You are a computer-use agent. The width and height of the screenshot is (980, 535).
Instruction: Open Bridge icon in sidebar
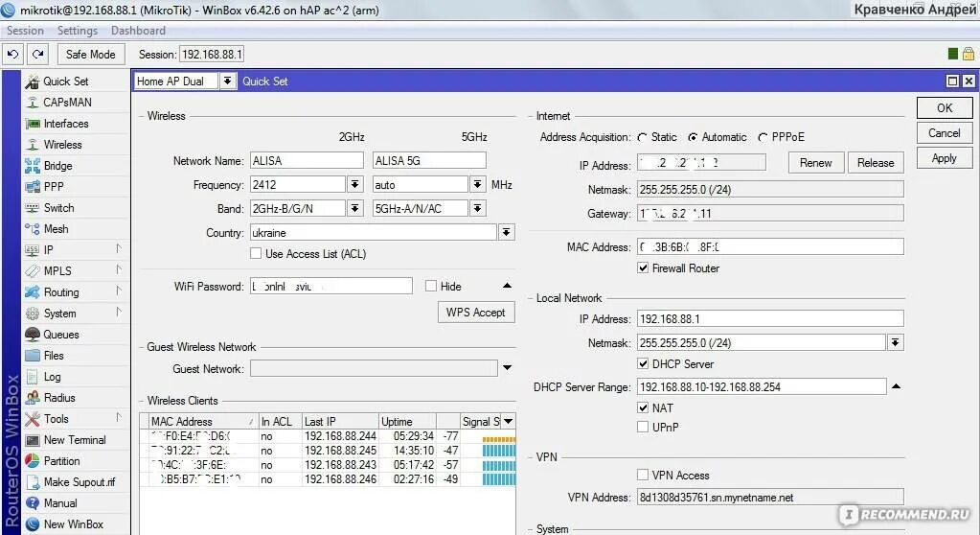click(x=32, y=166)
